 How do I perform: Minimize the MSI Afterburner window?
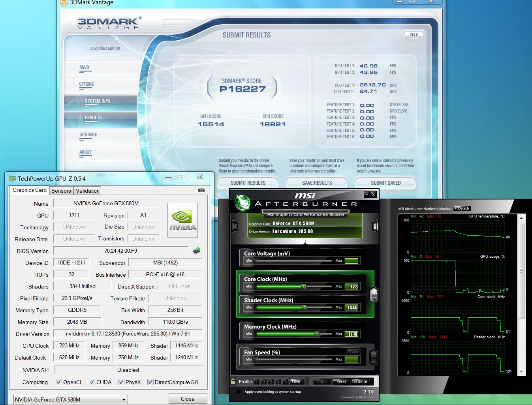[367, 194]
